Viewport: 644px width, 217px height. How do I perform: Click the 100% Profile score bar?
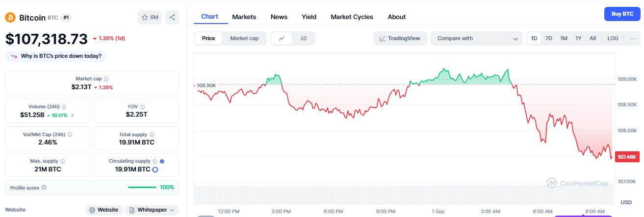[143, 187]
